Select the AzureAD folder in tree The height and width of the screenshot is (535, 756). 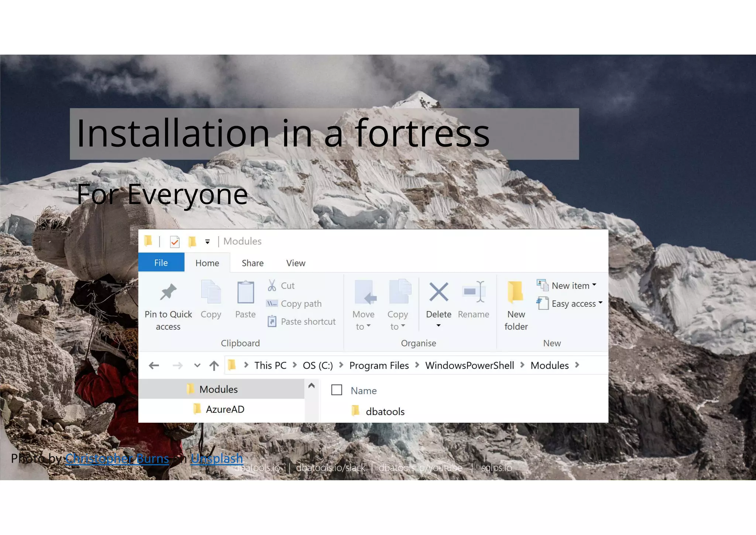point(225,409)
